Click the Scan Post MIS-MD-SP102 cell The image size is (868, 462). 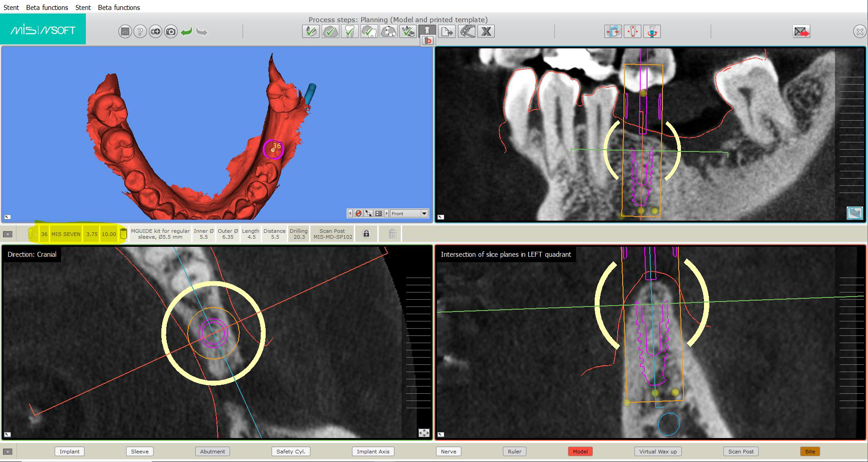333,234
